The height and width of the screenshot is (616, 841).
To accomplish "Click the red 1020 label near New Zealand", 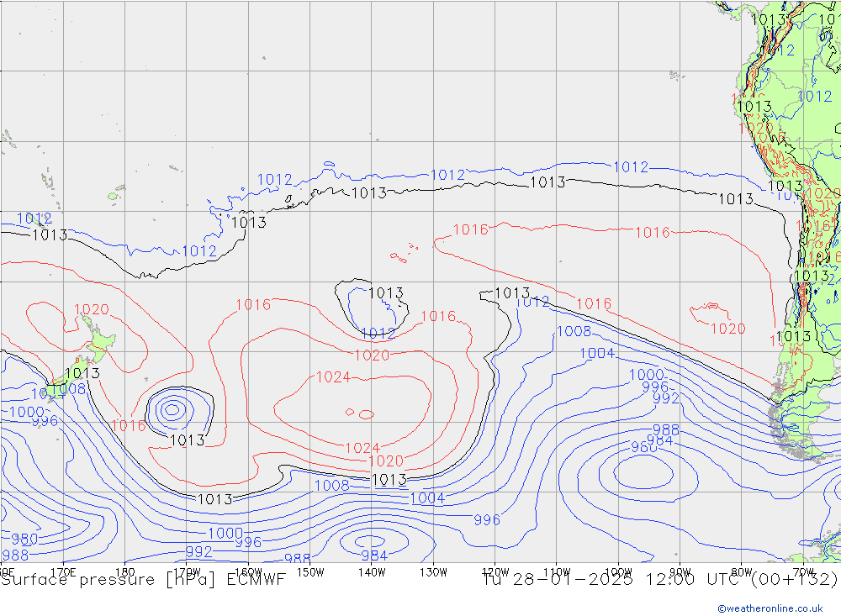I will tap(91, 310).
